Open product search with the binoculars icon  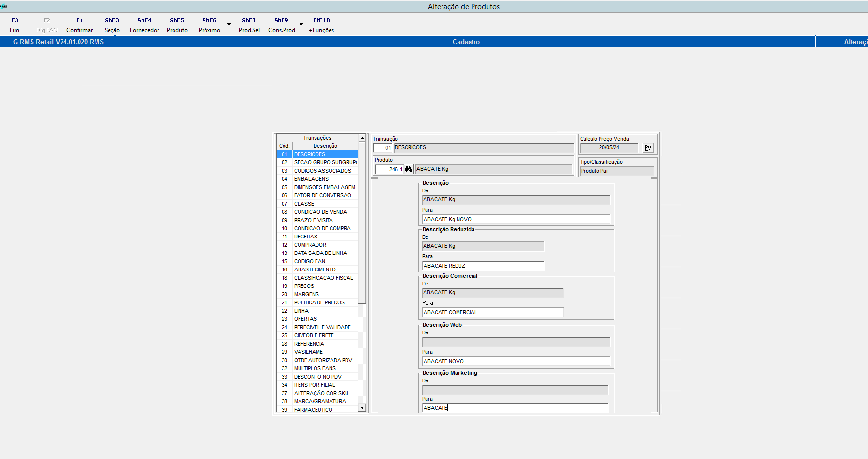tap(409, 169)
